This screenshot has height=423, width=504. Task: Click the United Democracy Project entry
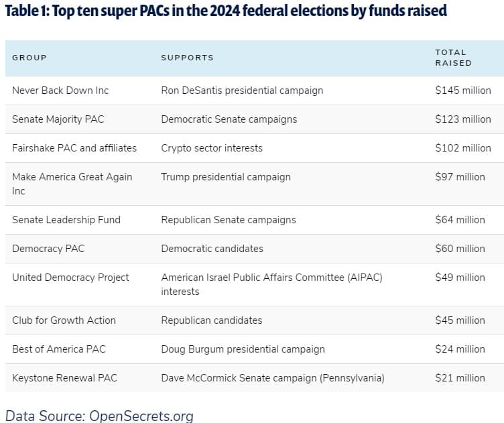coord(70,278)
